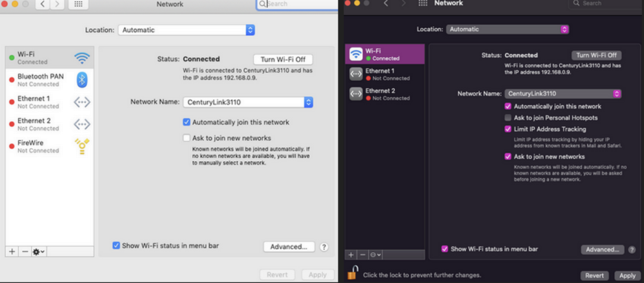This screenshot has width=644, height=283.
Task: Click Turn Wi-Fi Off in the dark window
Action: pos(596,55)
